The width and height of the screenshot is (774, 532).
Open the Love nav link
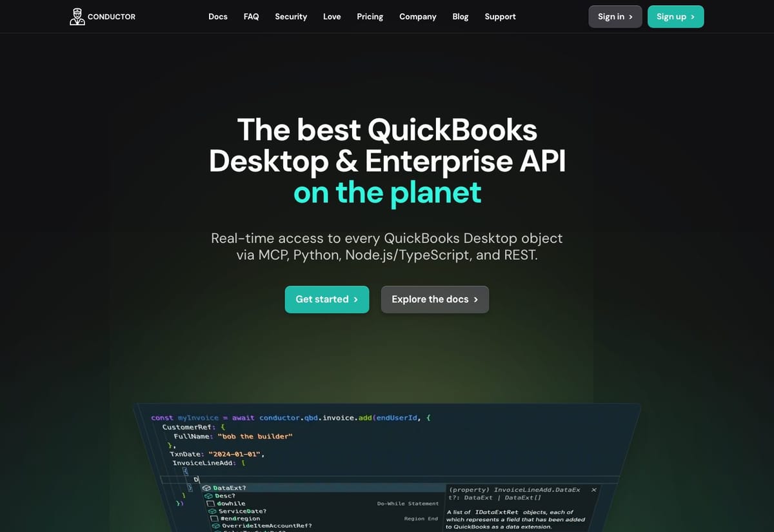[332, 17]
